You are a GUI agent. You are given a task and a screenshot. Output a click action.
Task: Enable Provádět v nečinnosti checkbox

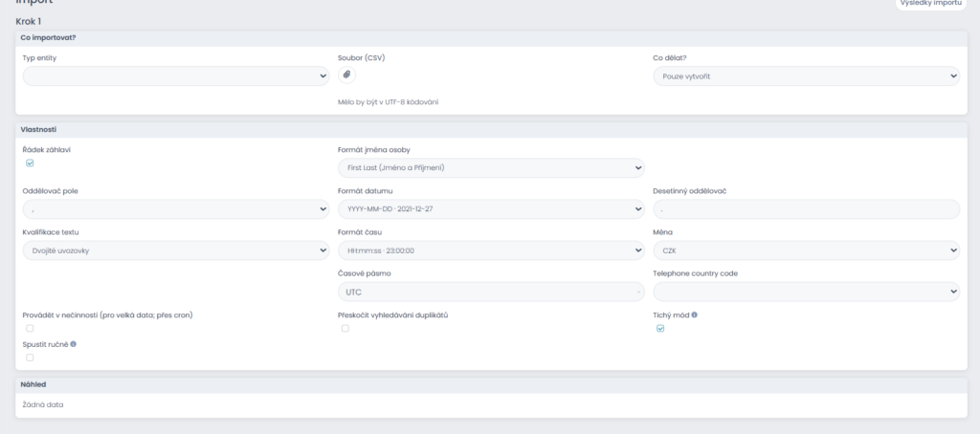click(30, 328)
